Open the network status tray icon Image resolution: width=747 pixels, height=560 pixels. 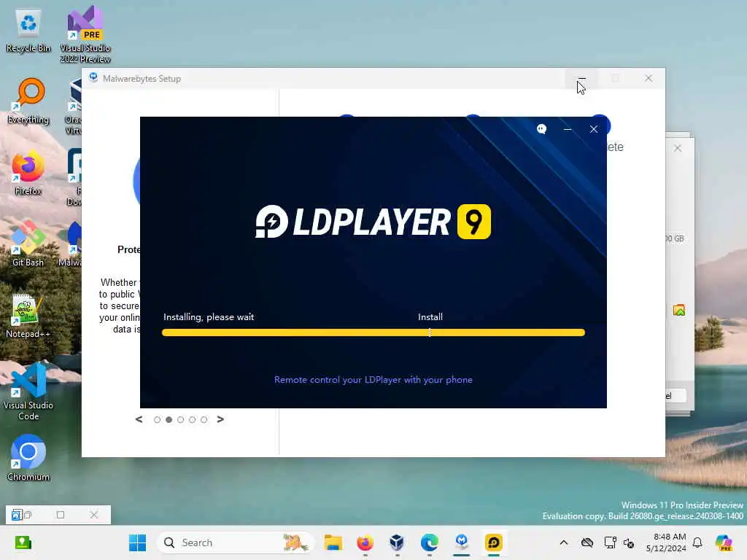point(610,542)
